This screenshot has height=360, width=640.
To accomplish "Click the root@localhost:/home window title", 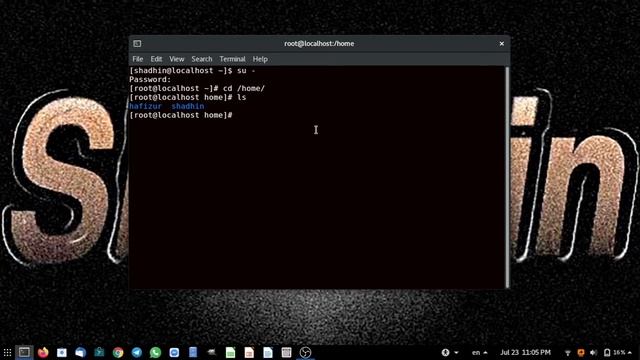I will pos(319,43).
